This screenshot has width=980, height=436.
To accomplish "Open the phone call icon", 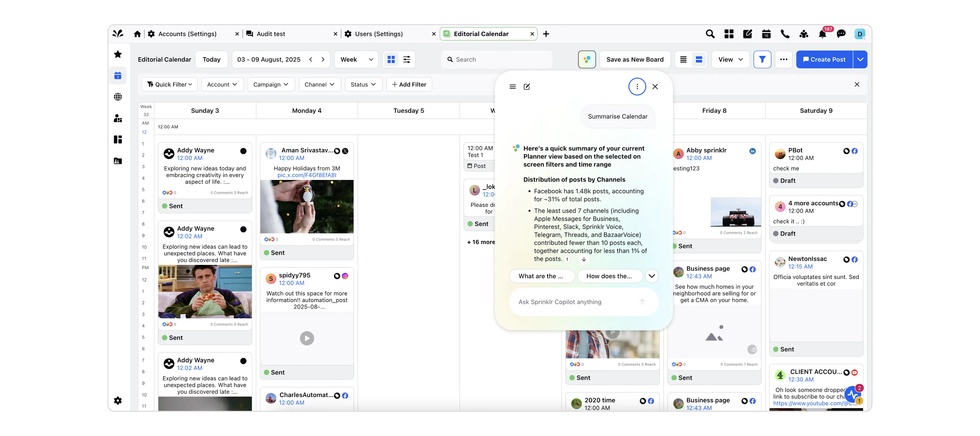I will pyautogui.click(x=785, y=34).
